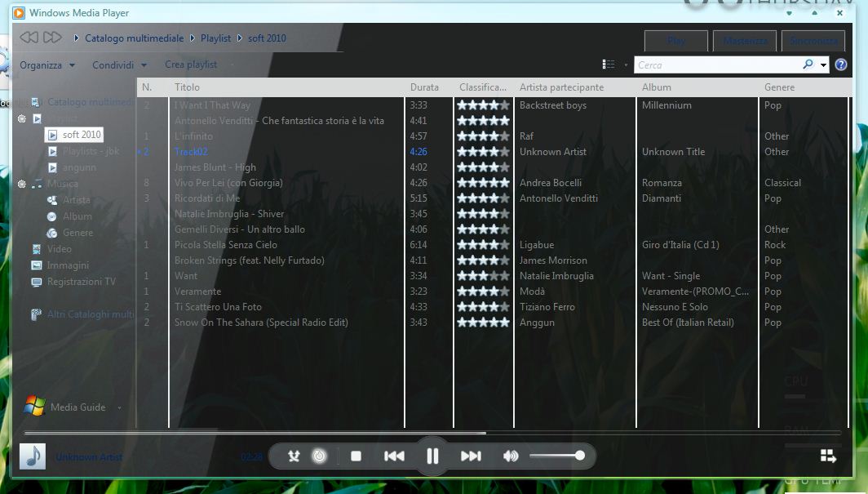Pause the current track

pos(432,456)
